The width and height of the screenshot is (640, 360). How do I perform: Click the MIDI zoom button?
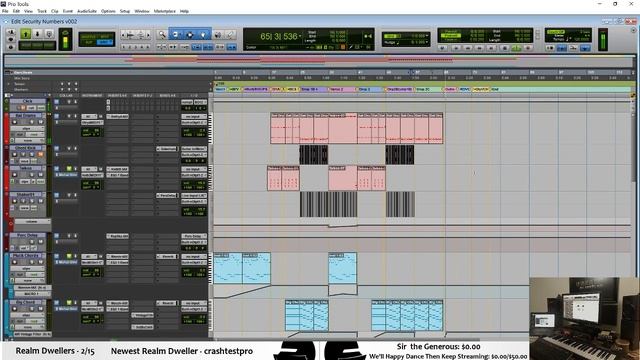[x=141, y=35]
